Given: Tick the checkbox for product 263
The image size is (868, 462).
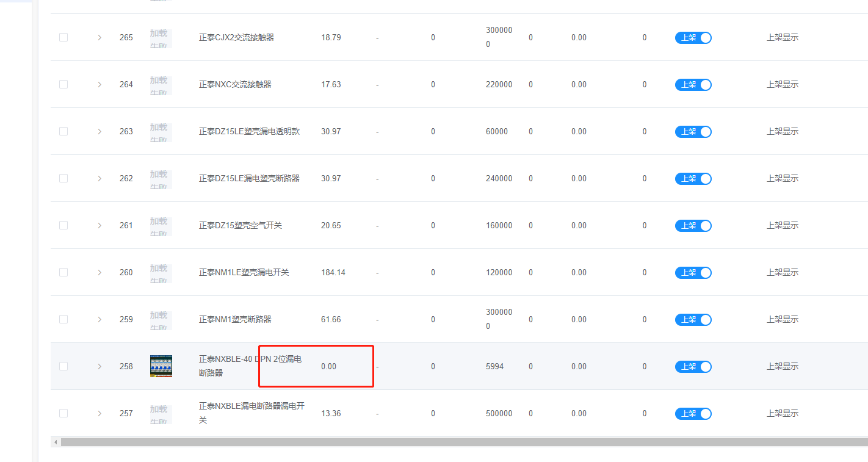Looking at the screenshot, I should tap(63, 131).
